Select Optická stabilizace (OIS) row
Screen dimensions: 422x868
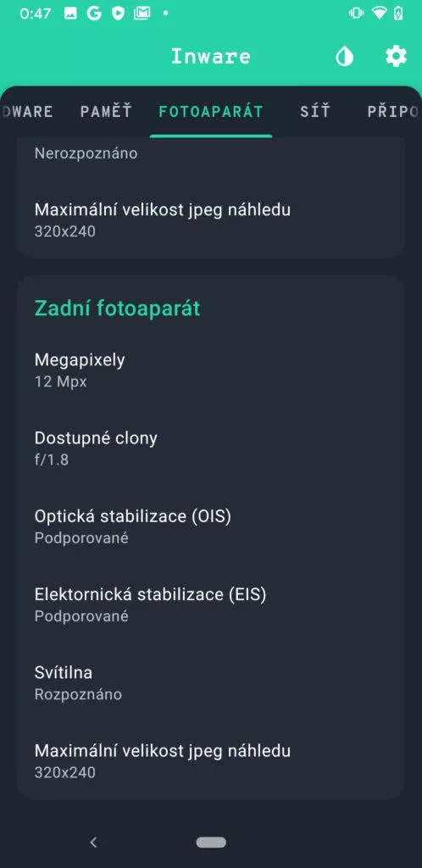click(x=211, y=526)
